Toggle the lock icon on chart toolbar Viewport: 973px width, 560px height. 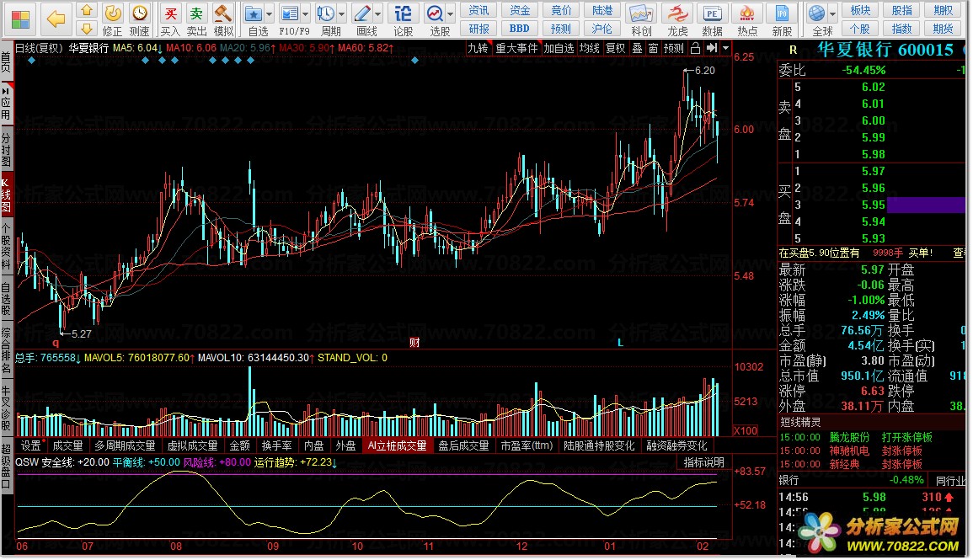click(x=696, y=48)
